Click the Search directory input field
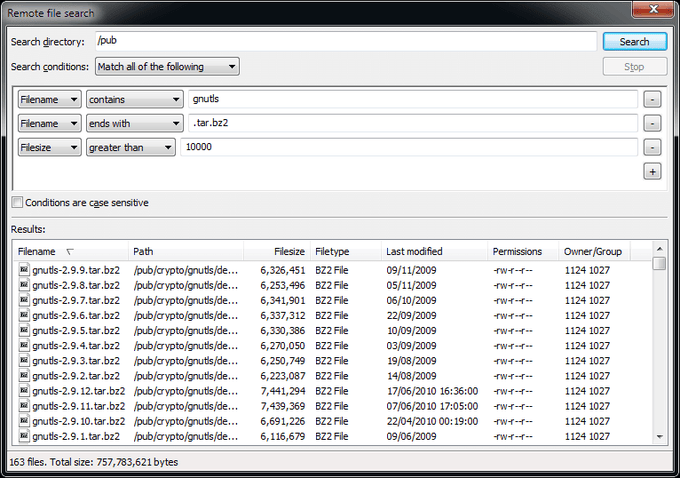This screenshot has width=680, height=478. pos(345,42)
